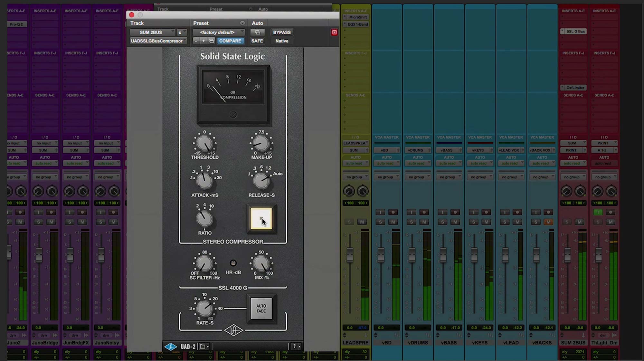Select next preset with plus button

[x=204, y=41]
